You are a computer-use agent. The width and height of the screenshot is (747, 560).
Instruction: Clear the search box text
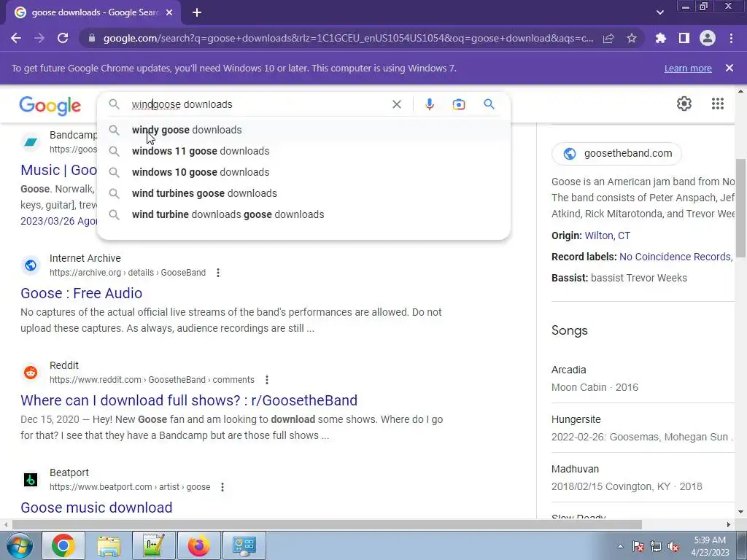396,104
